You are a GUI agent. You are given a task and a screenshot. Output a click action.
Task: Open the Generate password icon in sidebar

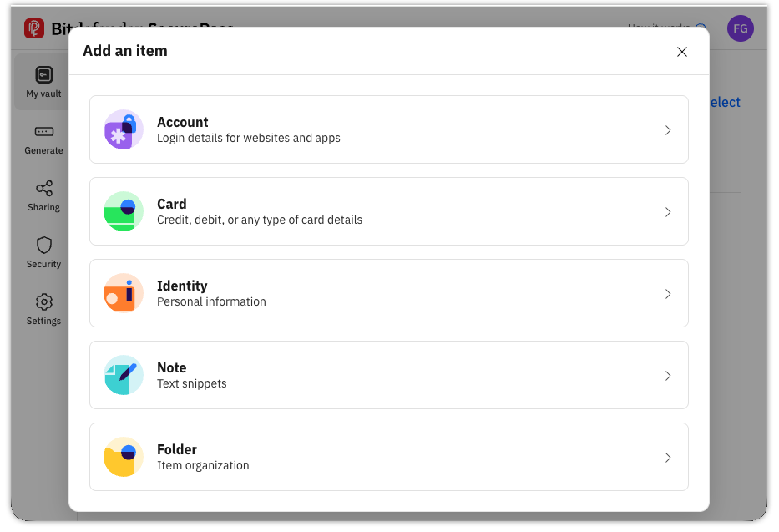coord(43,132)
